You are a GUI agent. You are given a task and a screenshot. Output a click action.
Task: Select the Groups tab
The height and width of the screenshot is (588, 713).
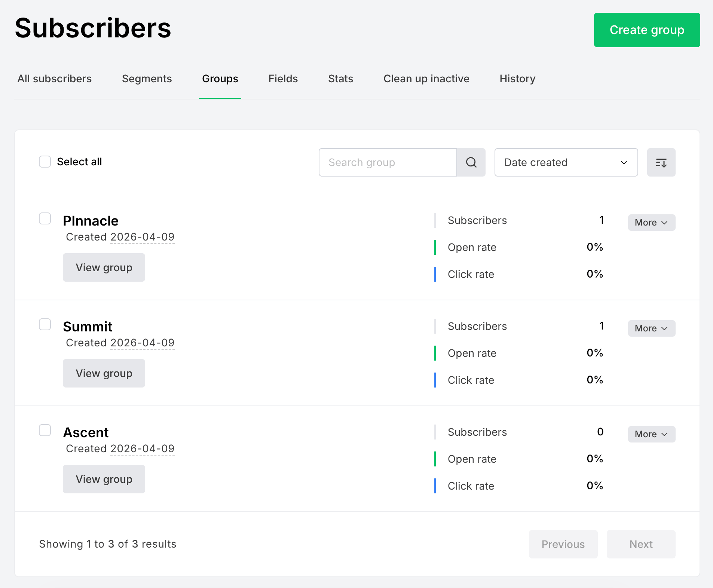tap(220, 79)
